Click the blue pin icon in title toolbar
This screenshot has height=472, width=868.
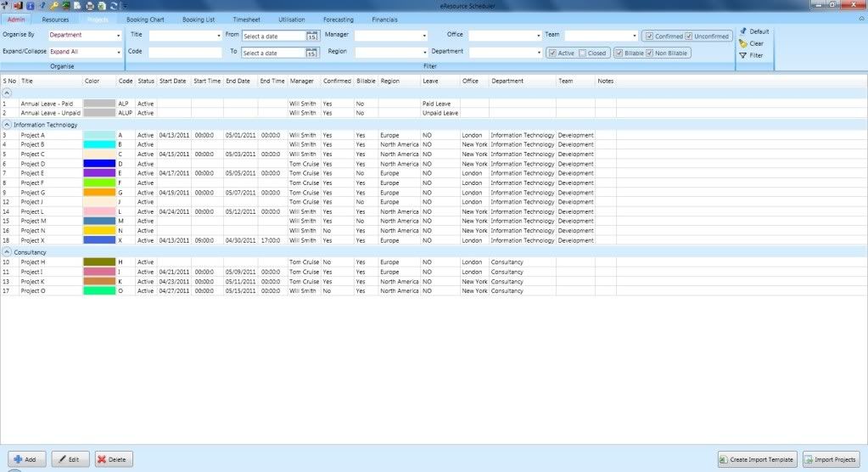[42, 5]
